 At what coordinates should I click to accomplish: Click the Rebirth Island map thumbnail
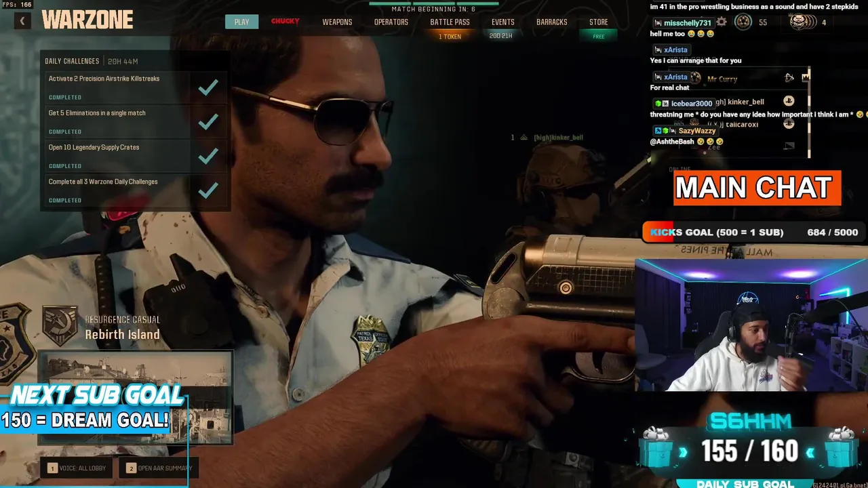tap(136, 398)
